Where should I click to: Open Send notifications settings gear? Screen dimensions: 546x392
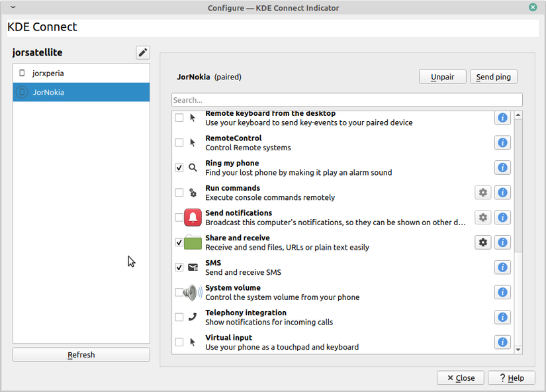(x=483, y=217)
